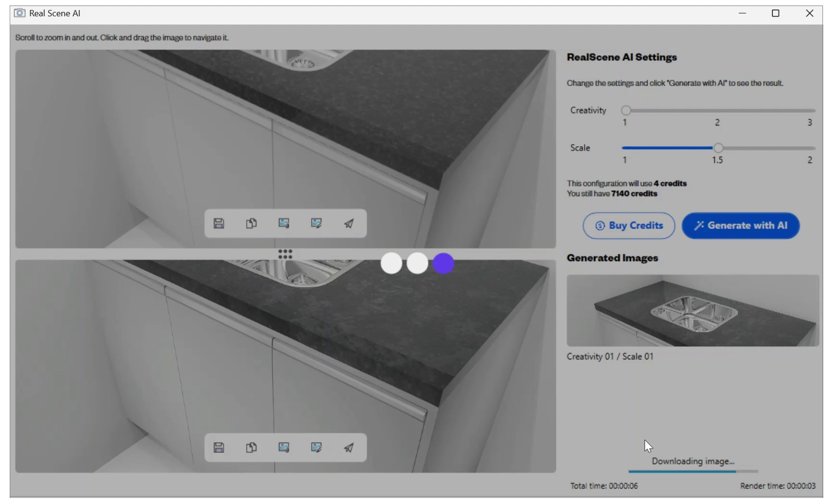Image resolution: width=828 pixels, height=504 pixels.
Task: Click the paper plane send icon on bottom image
Action: [349, 448]
